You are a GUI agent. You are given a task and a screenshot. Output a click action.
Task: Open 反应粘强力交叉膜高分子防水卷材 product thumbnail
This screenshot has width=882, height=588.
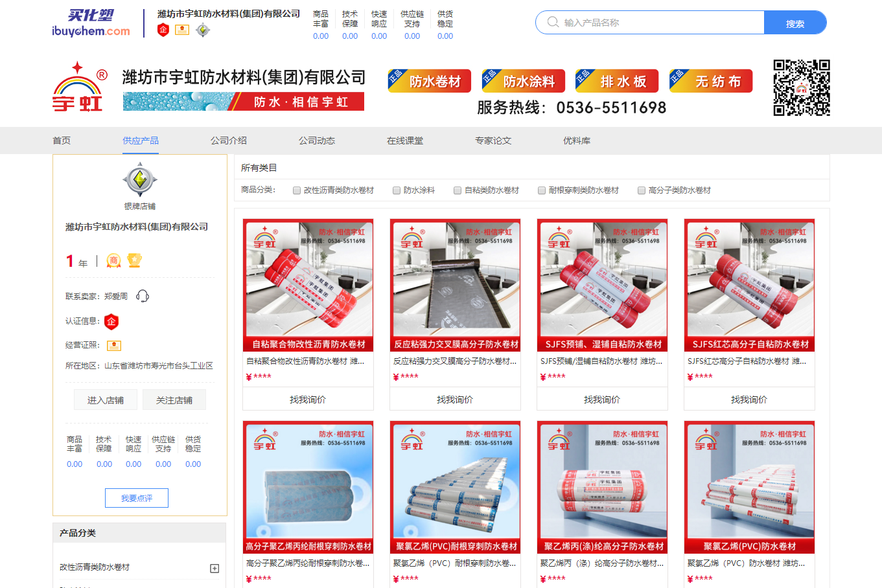[455, 285]
